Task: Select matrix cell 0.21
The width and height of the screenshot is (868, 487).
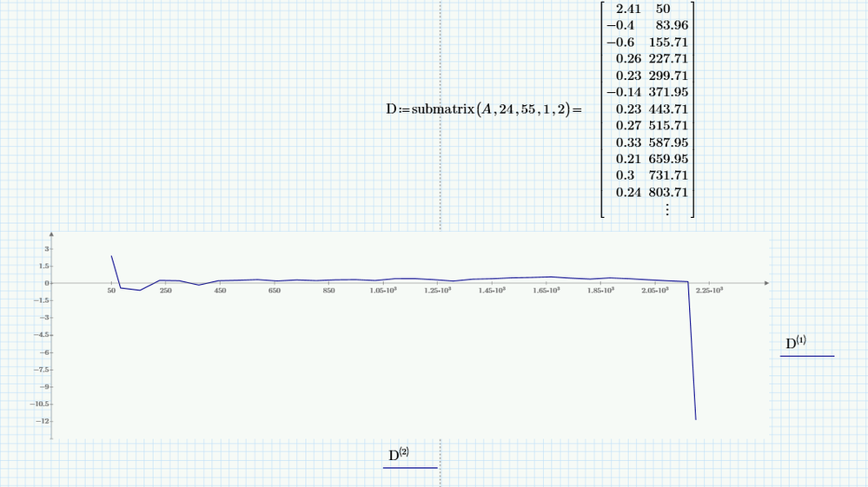Action: pyautogui.click(x=627, y=159)
